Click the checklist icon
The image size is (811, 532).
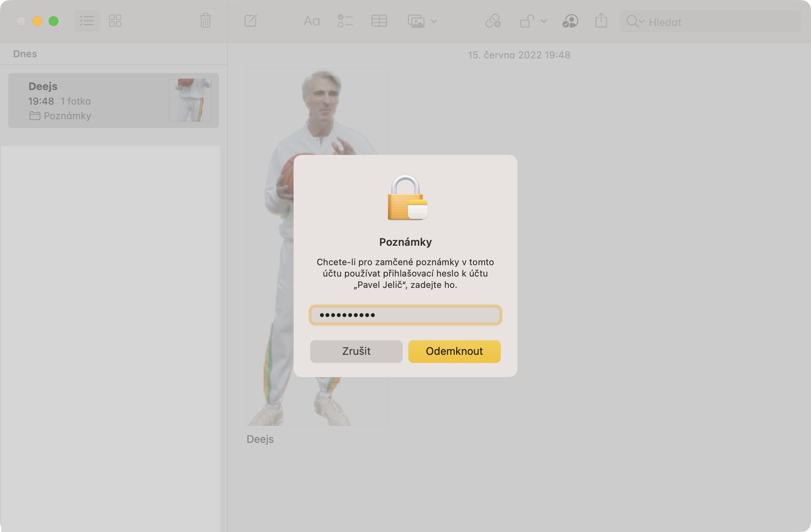click(345, 21)
